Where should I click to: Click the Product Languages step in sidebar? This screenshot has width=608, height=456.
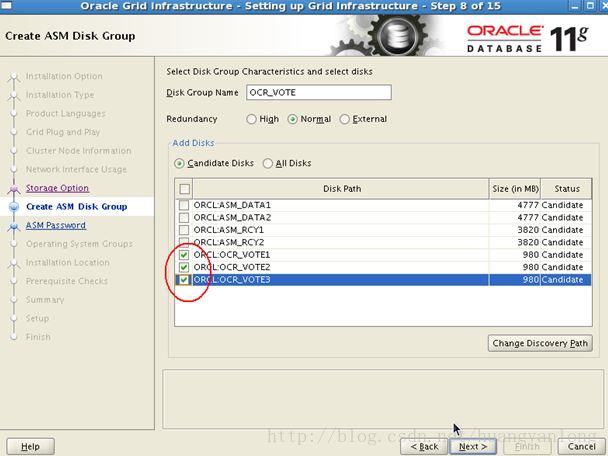(x=66, y=114)
